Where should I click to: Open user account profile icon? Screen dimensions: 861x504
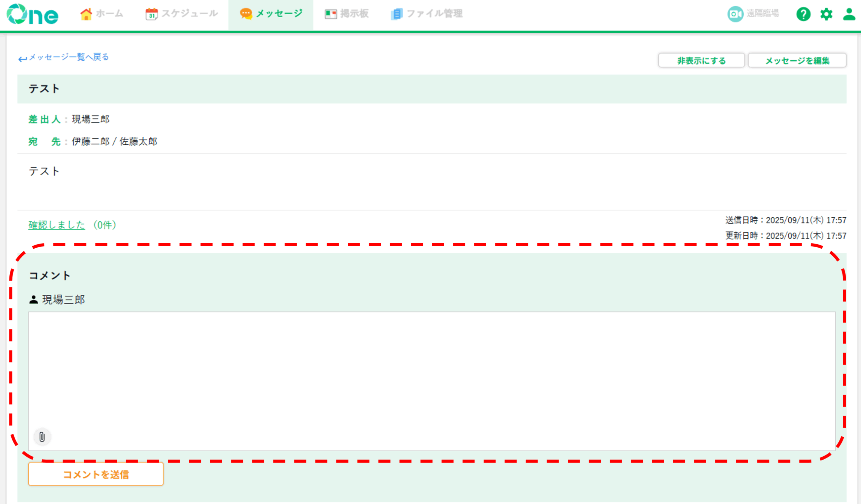coord(849,14)
